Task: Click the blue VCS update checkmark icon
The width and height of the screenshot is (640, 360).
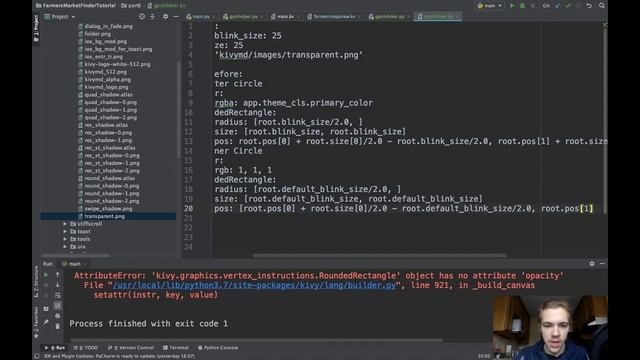Action: 558,6
